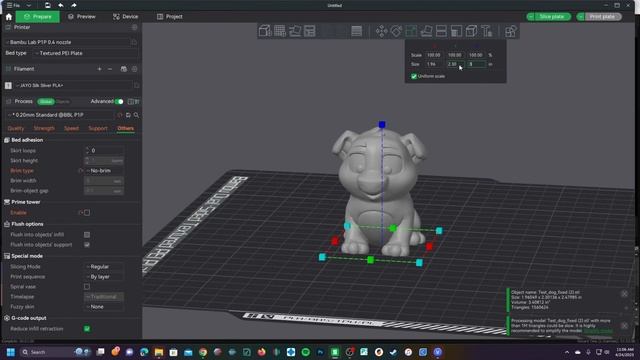
Task: Open filament settings gear icon
Action: (134, 69)
